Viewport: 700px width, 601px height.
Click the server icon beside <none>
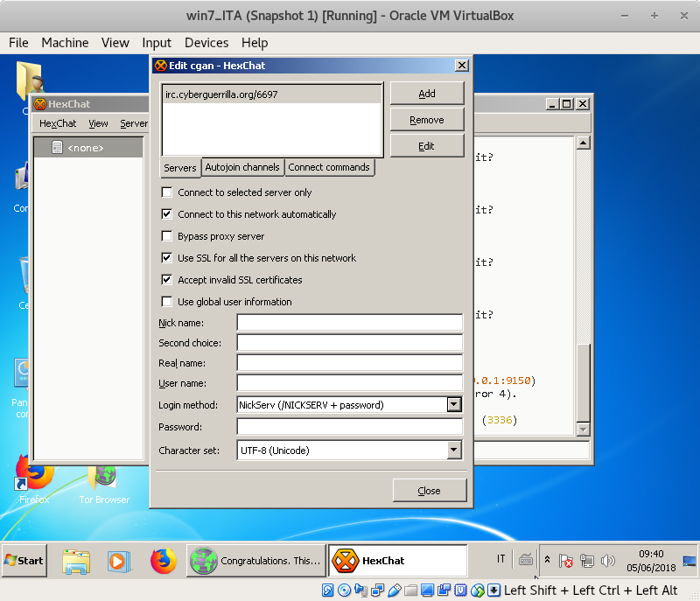click(57, 147)
